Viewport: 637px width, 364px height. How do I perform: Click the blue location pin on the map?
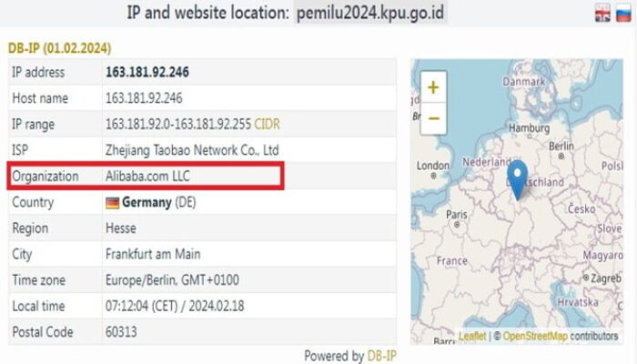(518, 178)
